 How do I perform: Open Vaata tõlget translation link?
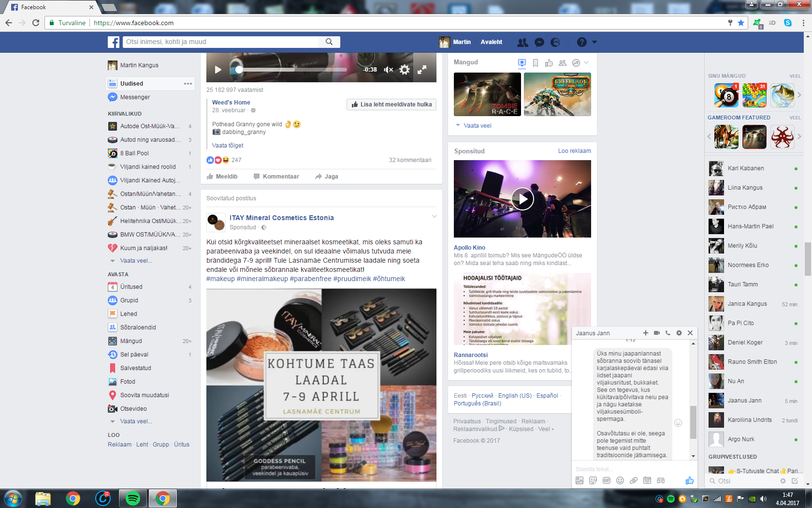click(228, 146)
